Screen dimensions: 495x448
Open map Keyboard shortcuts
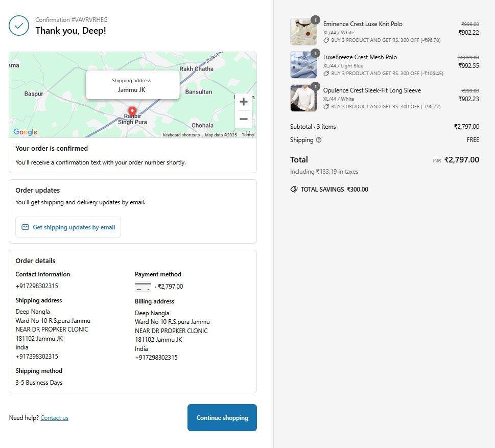(181, 135)
